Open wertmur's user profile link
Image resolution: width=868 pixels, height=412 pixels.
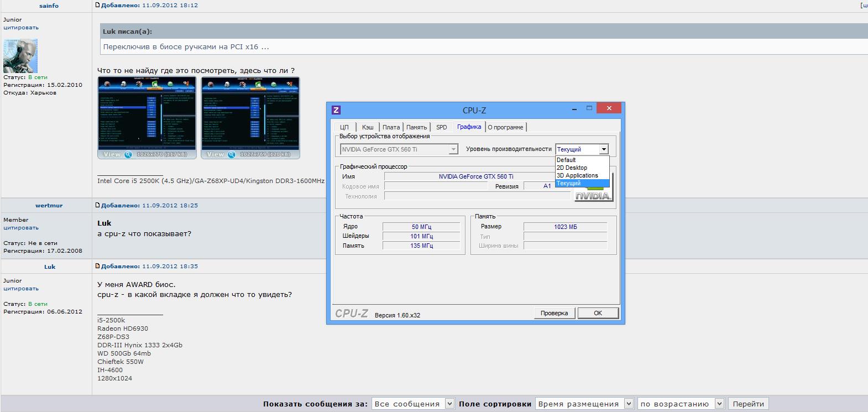pyautogui.click(x=49, y=205)
